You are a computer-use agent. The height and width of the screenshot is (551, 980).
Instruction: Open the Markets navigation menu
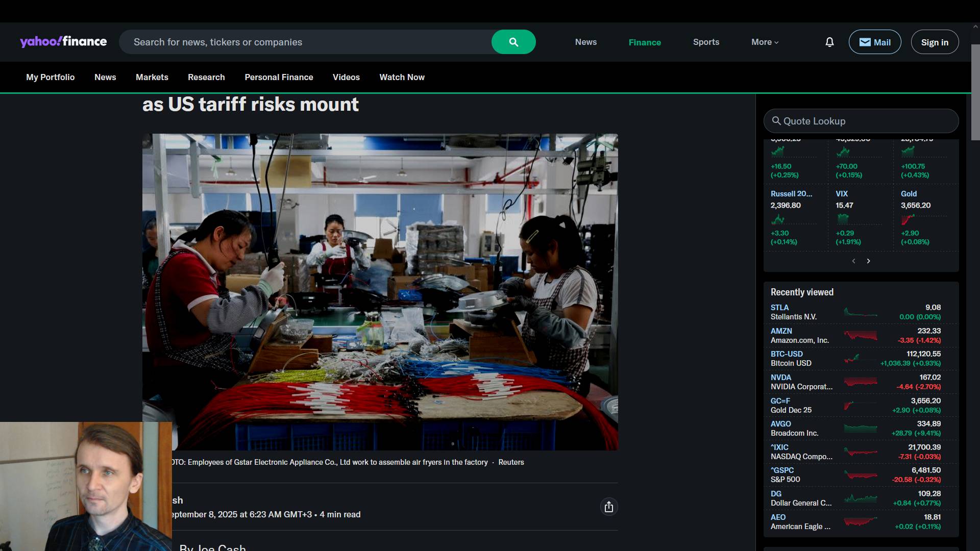(x=152, y=77)
